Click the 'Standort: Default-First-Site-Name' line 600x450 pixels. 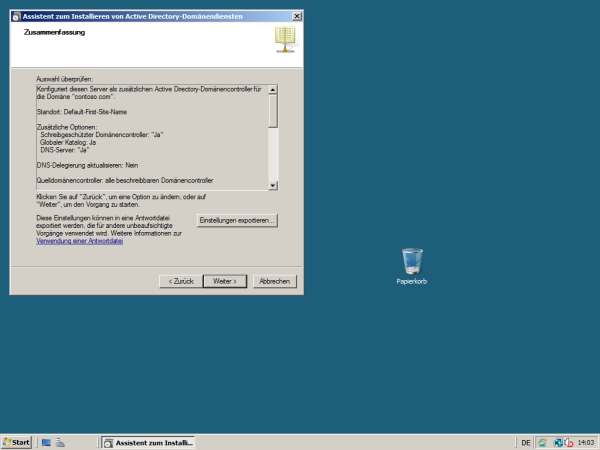[82, 112]
